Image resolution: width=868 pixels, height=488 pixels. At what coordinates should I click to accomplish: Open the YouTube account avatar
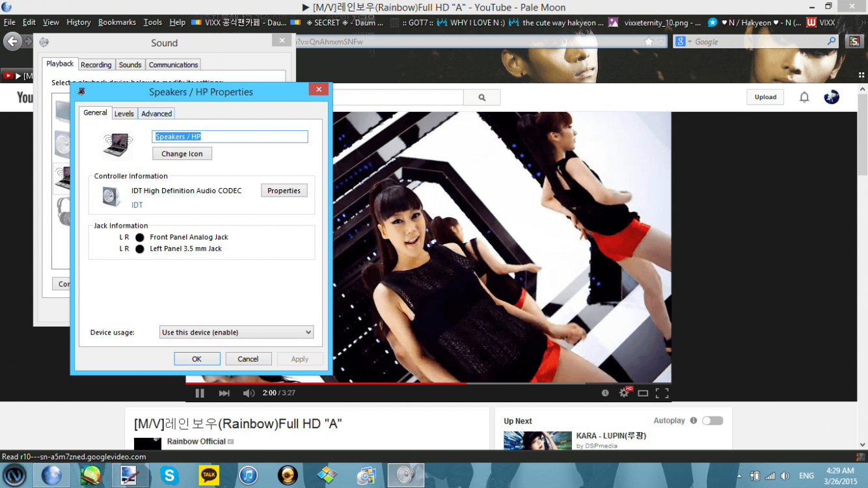(x=831, y=98)
